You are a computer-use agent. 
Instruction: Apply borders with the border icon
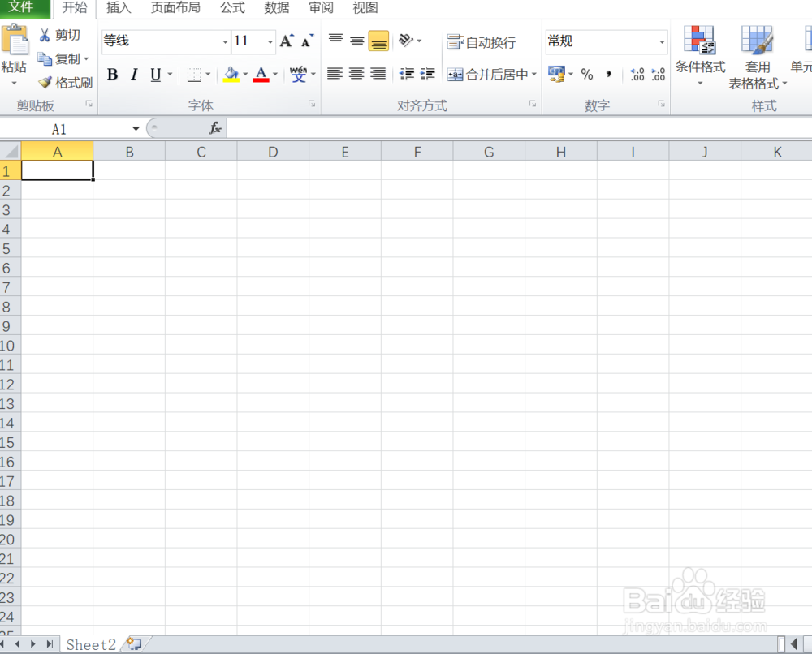point(194,75)
